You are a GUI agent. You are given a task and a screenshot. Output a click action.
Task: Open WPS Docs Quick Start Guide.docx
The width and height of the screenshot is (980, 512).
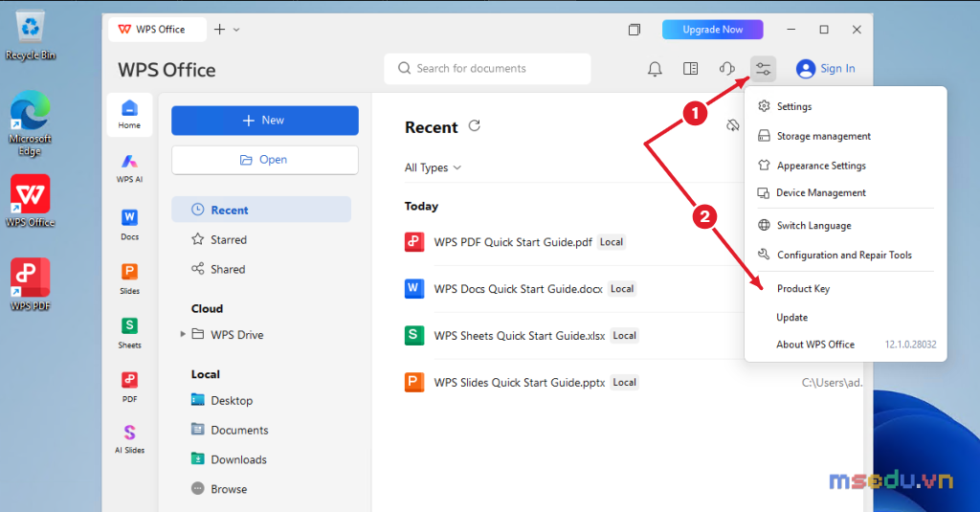click(518, 289)
